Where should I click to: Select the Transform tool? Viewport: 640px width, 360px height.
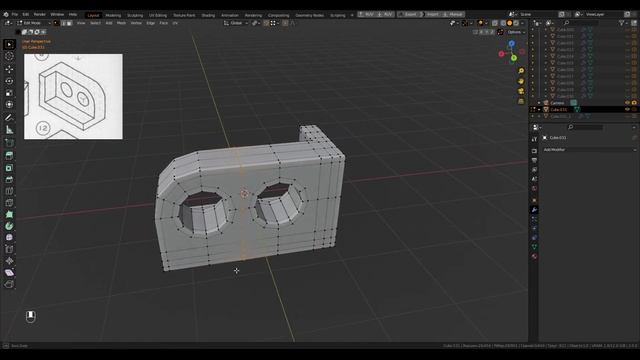coord(9,104)
